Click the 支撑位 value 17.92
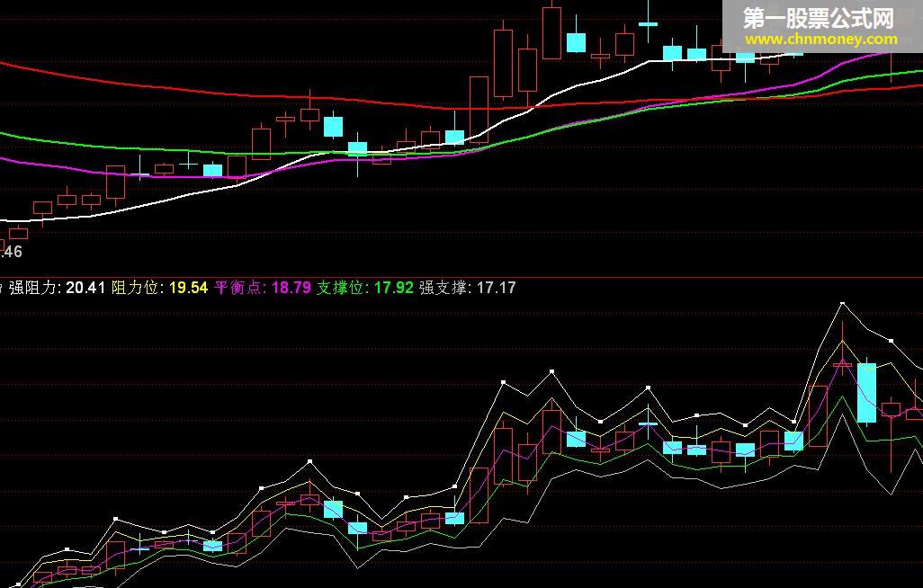The height and width of the screenshot is (588, 923). coord(394,288)
